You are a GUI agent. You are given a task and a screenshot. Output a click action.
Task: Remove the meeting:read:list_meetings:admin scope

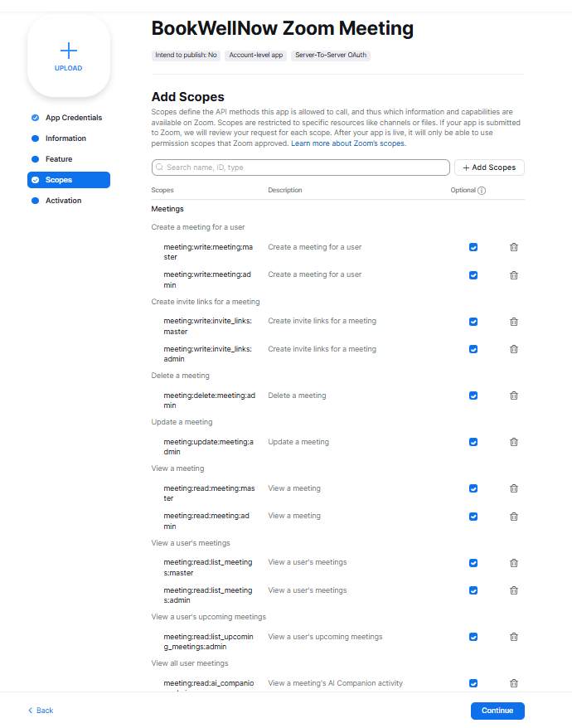tap(513, 590)
